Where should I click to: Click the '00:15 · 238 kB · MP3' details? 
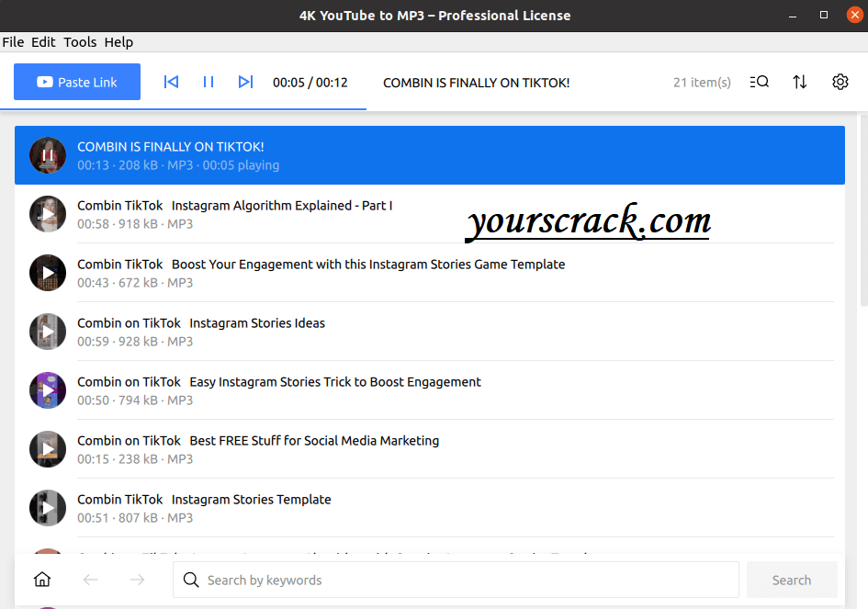click(x=135, y=459)
